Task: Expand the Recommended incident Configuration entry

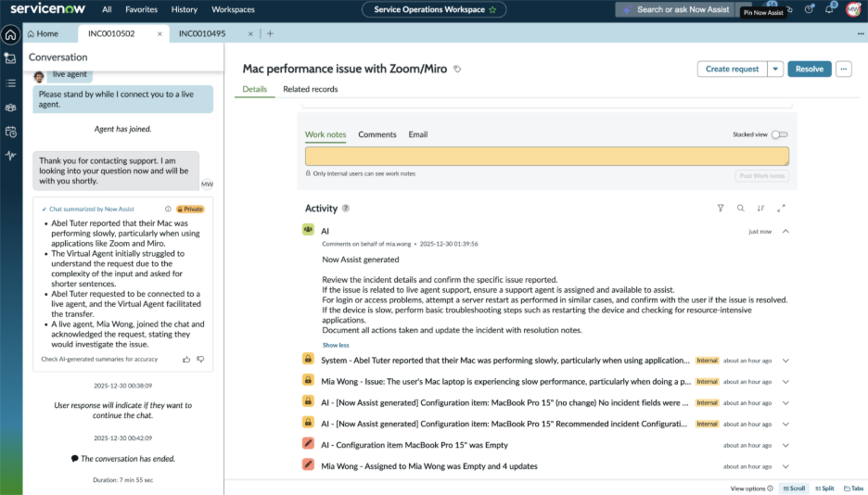Action: [x=785, y=425]
